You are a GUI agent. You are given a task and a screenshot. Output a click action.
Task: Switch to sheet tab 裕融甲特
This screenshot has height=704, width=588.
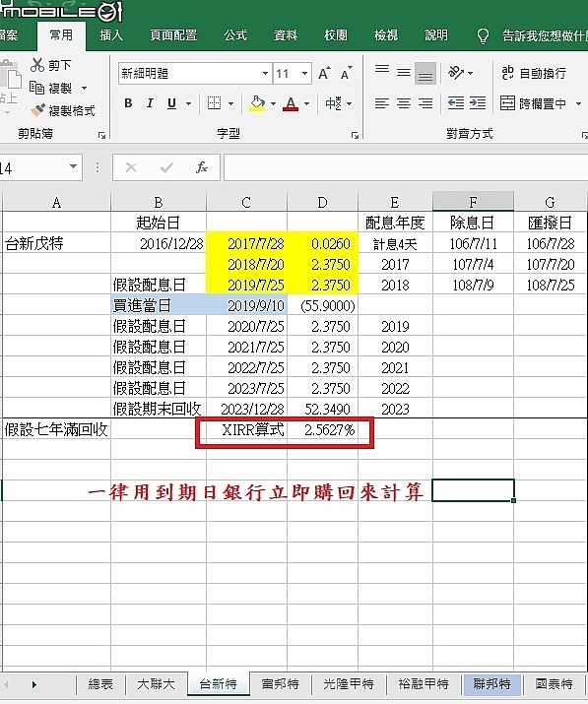(x=424, y=684)
